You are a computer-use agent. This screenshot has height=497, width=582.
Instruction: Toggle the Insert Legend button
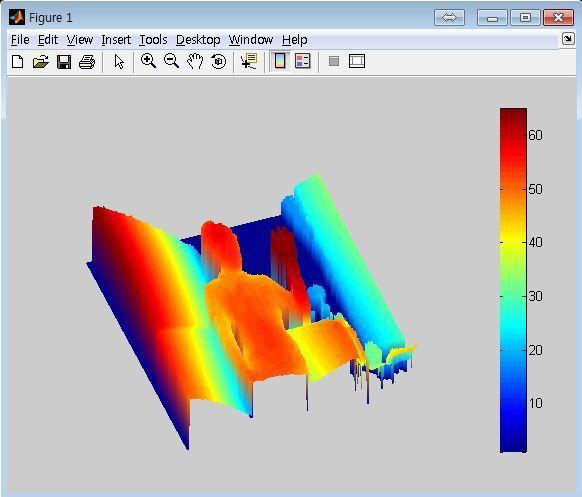click(x=303, y=61)
